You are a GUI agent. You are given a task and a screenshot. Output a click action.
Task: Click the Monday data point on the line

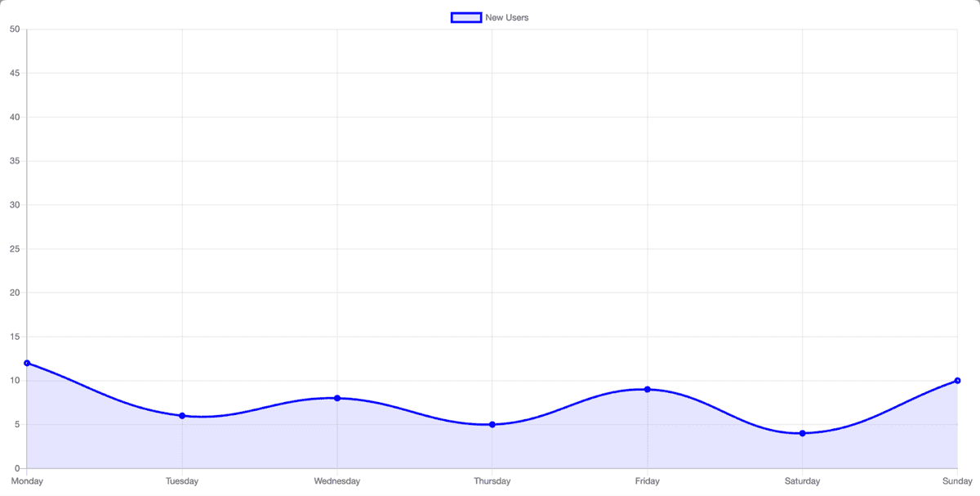coord(27,363)
